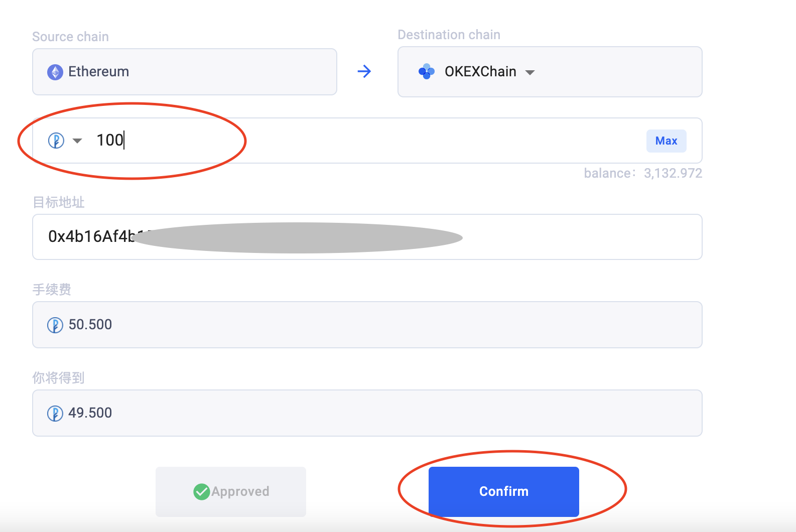Click the Ethereum chain name text
The image size is (796, 532).
(99, 72)
